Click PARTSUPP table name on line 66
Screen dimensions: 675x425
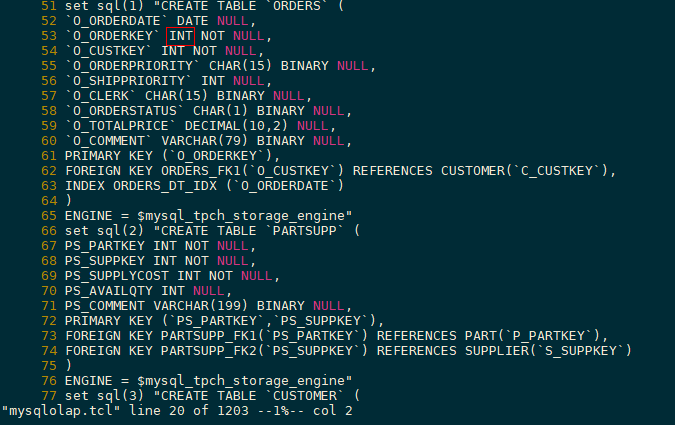[x=305, y=231]
